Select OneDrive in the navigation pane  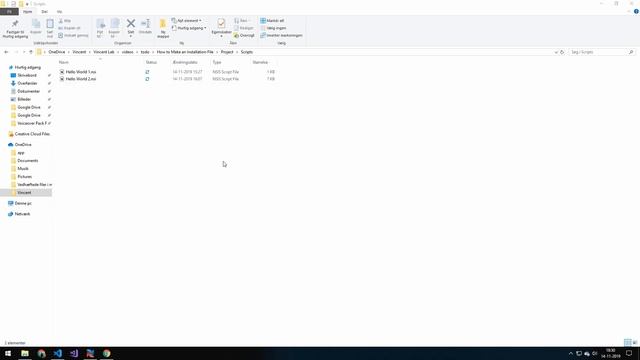[x=23, y=144]
